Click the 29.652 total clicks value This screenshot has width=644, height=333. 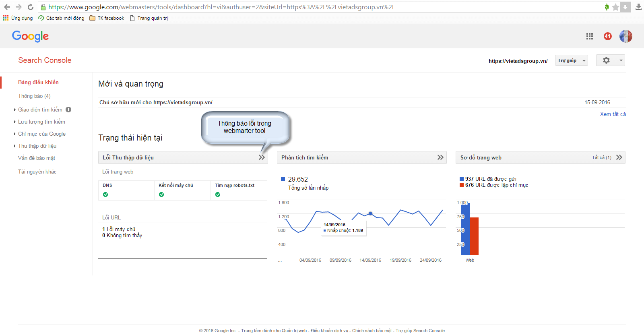click(x=298, y=179)
